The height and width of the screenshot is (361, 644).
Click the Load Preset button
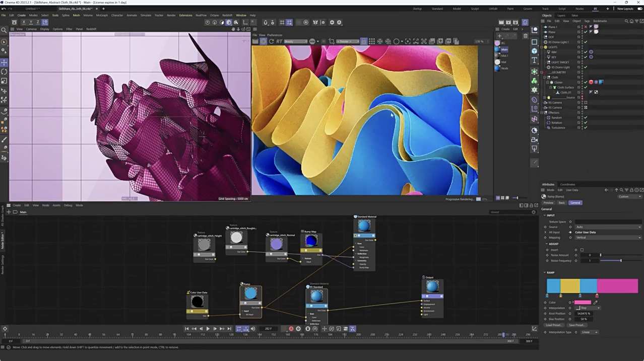[x=554, y=325]
